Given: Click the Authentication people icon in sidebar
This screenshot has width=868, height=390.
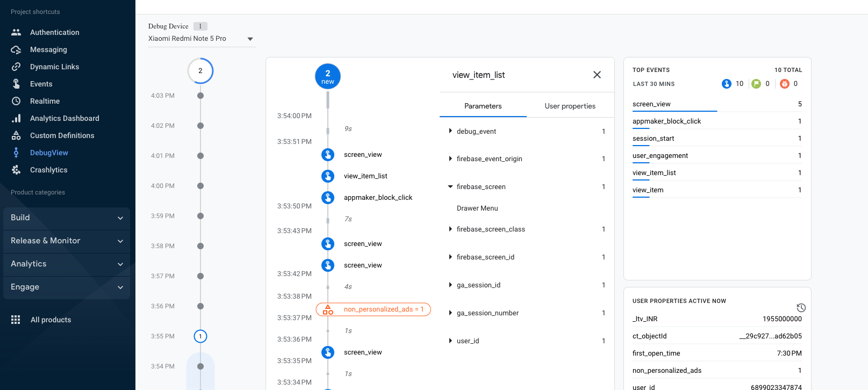Looking at the screenshot, I should click(16, 32).
